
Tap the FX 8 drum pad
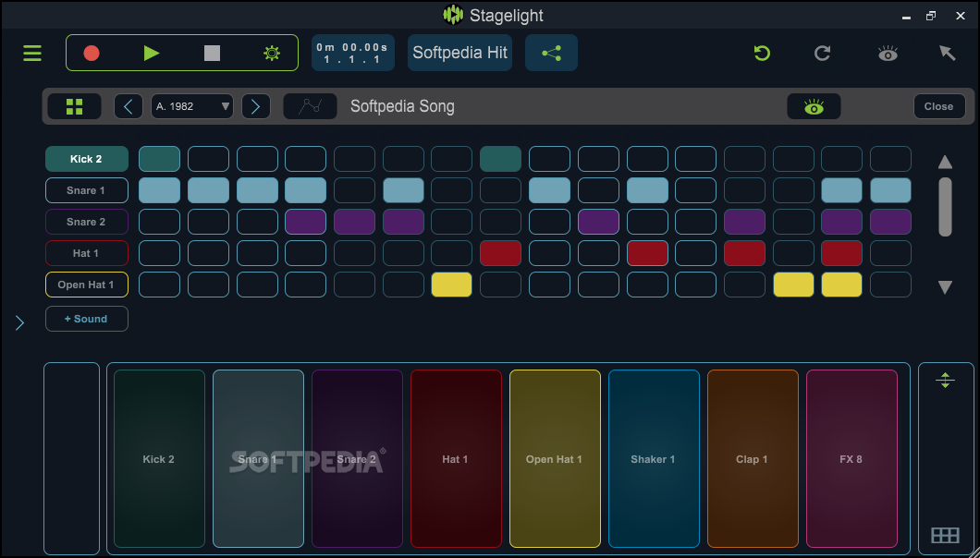point(851,458)
